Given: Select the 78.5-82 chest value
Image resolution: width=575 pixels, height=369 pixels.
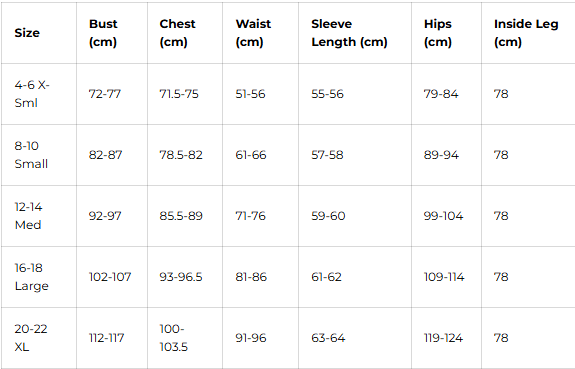Looking at the screenshot, I should 181,155.
